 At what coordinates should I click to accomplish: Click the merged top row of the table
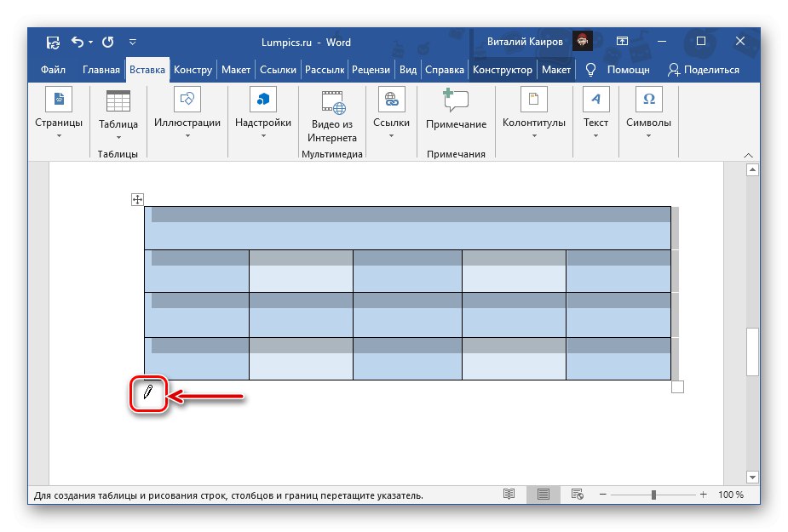click(x=407, y=228)
